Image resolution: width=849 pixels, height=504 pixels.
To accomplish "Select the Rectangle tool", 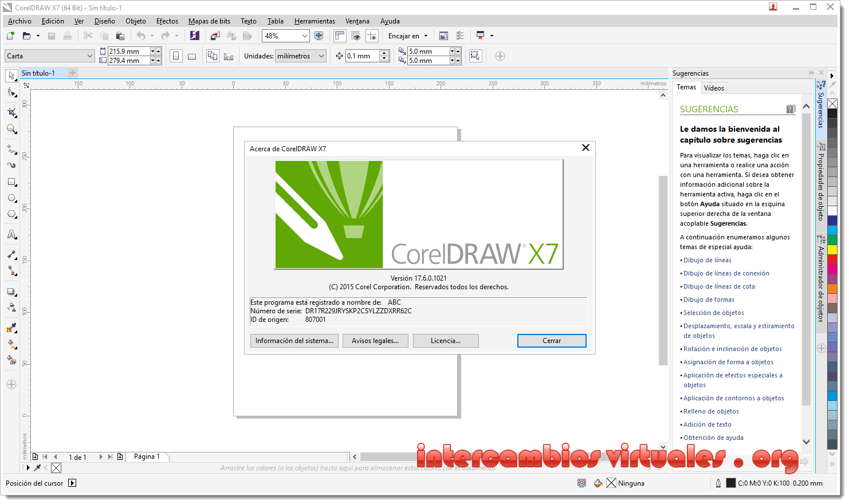I will click(x=11, y=182).
